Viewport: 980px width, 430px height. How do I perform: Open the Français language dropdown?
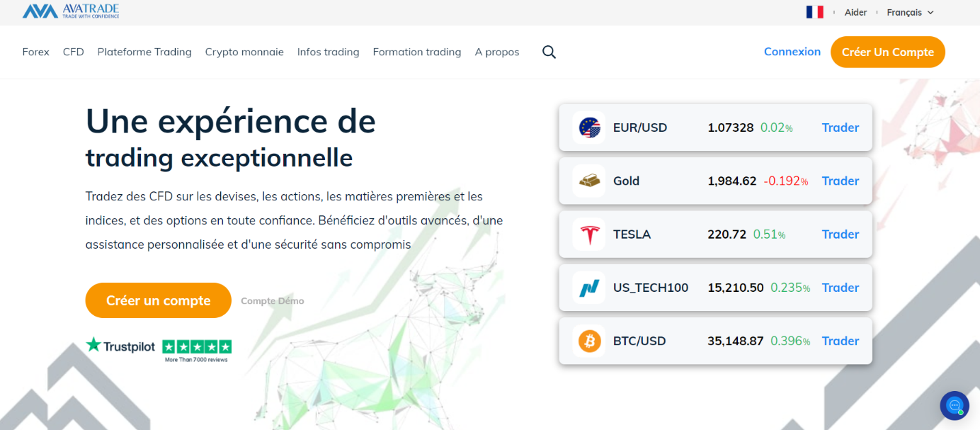909,12
